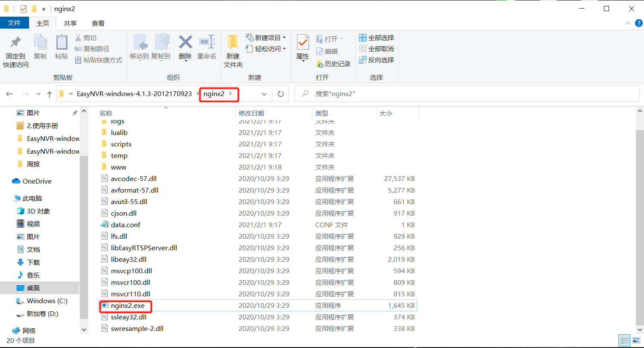The height and width of the screenshot is (348, 644).
Task: Click the Copy icon in ribbon
Action: (x=40, y=42)
